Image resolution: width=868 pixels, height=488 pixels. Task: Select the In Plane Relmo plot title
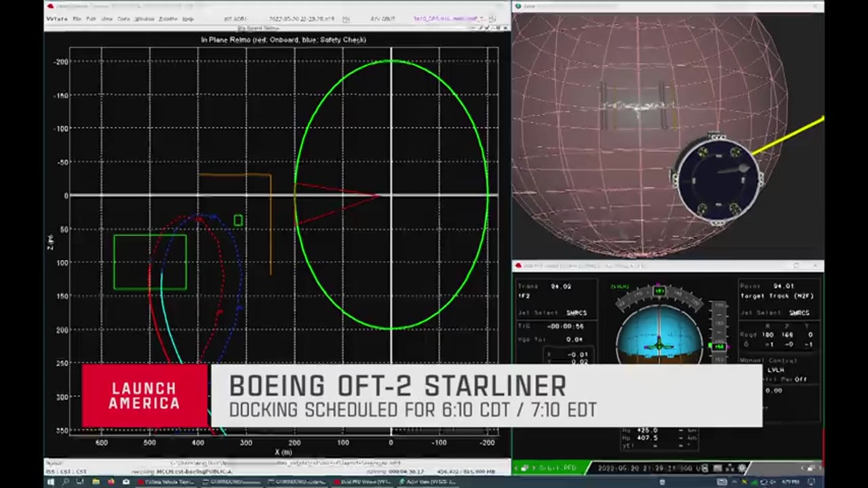coord(283,40)
